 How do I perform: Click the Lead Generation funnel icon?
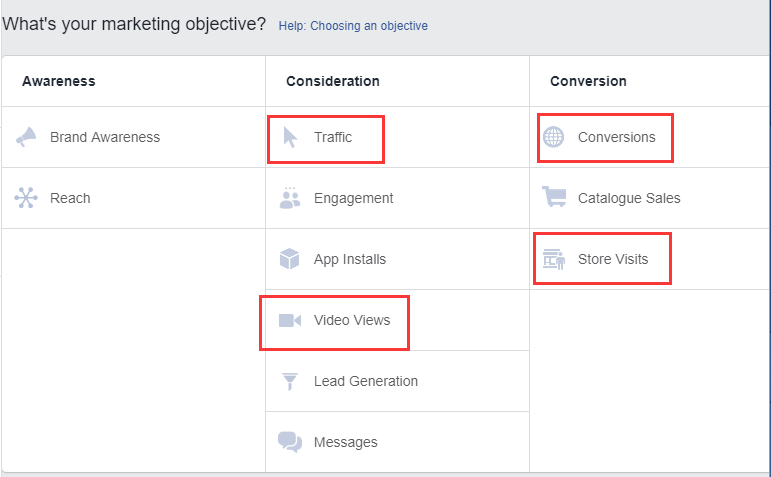(290, 381)
